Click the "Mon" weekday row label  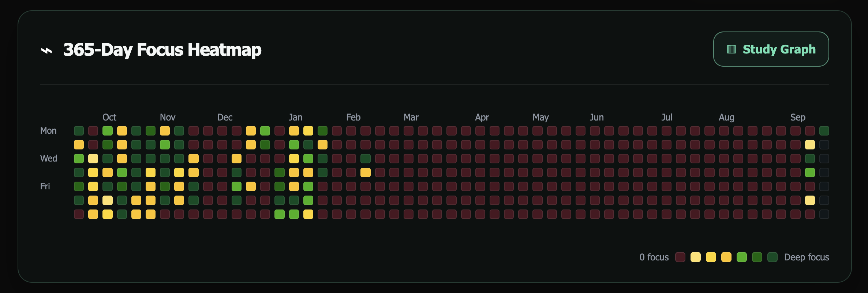point(48,131)
